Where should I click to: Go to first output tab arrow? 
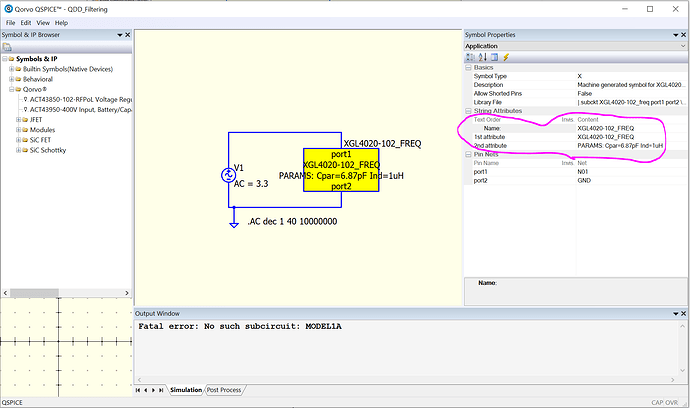click(138, 390)
